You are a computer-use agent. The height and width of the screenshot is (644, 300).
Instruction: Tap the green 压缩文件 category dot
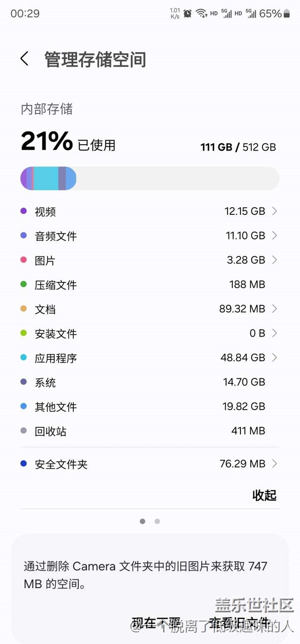click(x=24, y=285)
